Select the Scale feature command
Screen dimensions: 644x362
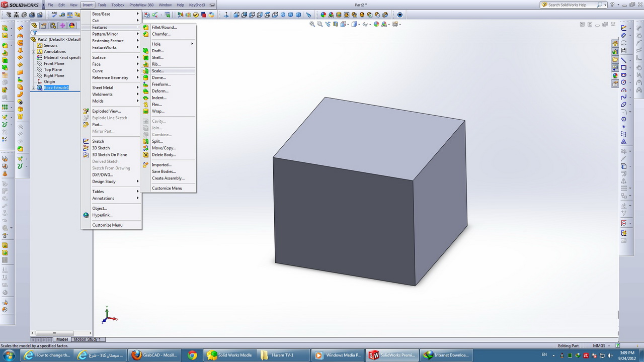(x=158, y=70)
